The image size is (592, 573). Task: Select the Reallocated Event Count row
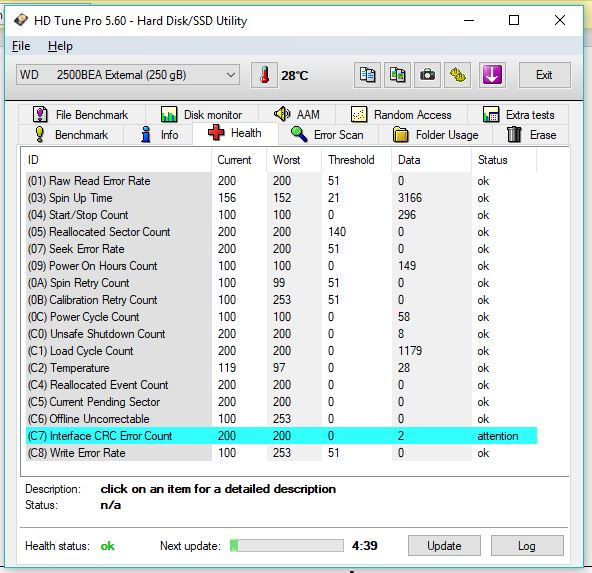point(282,385)
